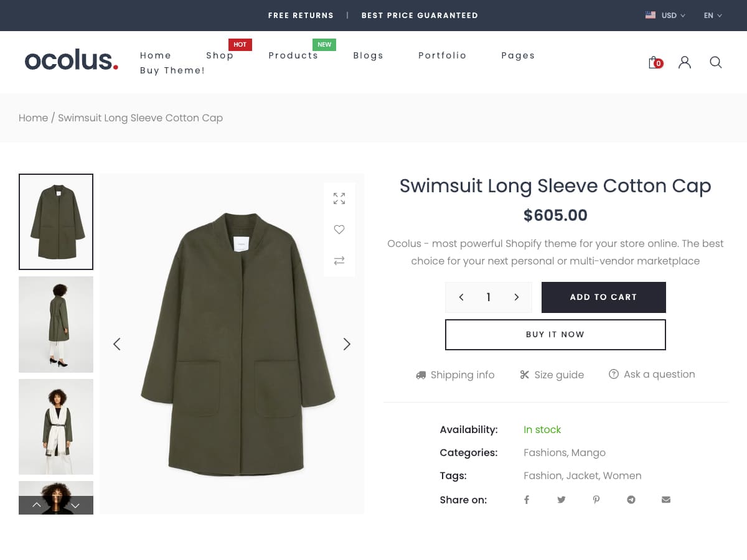Click the compare arrows icon
This screenshot has height=560, width=747.
[339, 261]
